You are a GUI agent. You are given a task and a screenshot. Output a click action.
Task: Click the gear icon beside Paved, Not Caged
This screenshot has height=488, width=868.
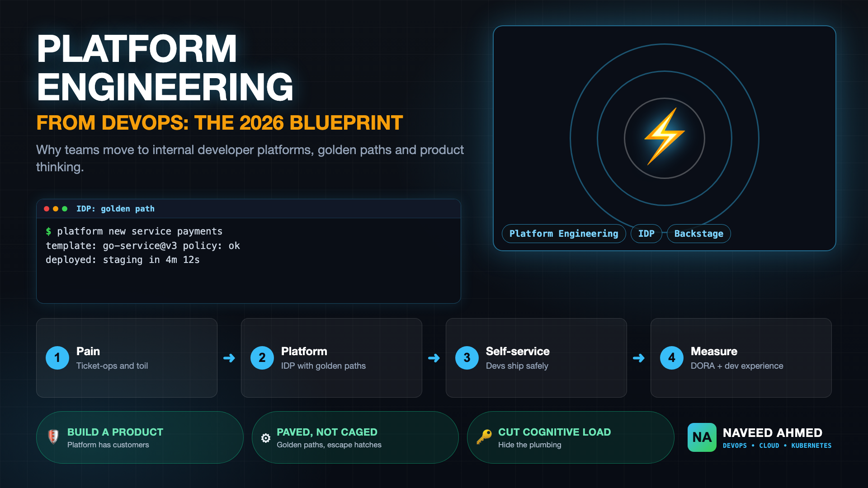click(266, 438)
